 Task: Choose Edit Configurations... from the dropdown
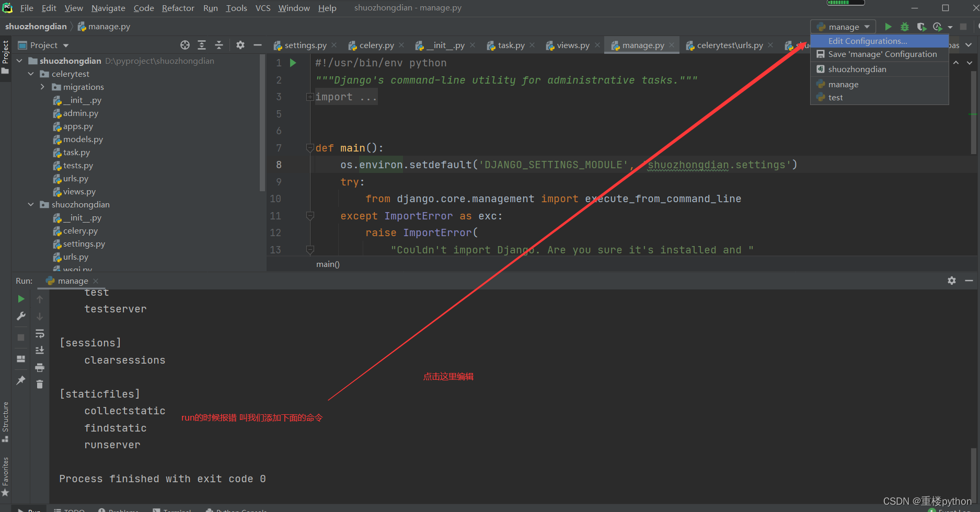[880, 41]
